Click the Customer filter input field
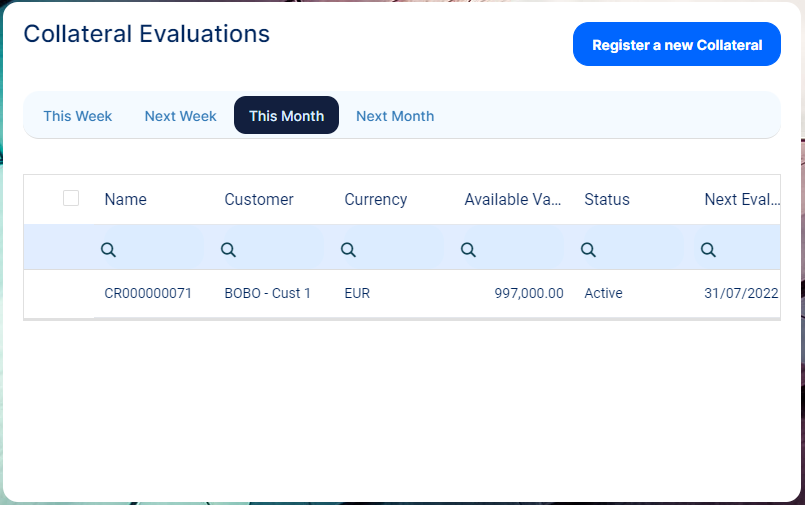The image size is (805, 505). pyautogui.click(x=280, y=250)
